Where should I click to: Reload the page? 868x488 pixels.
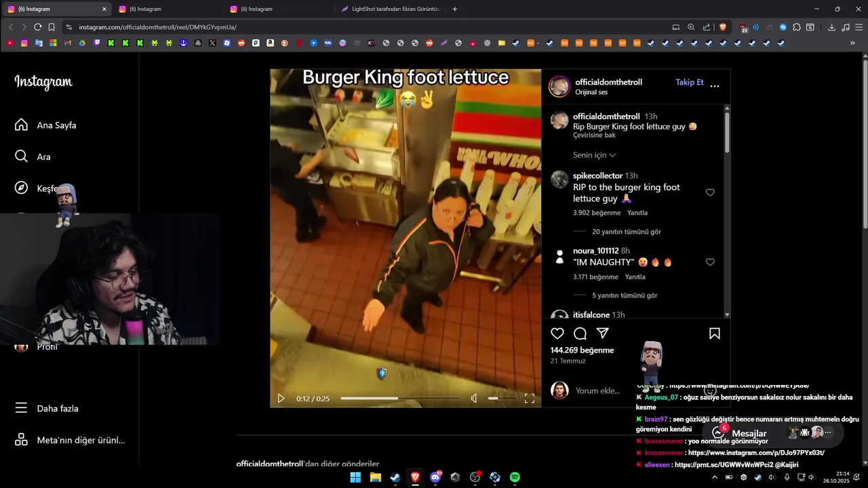pos(37,27)
